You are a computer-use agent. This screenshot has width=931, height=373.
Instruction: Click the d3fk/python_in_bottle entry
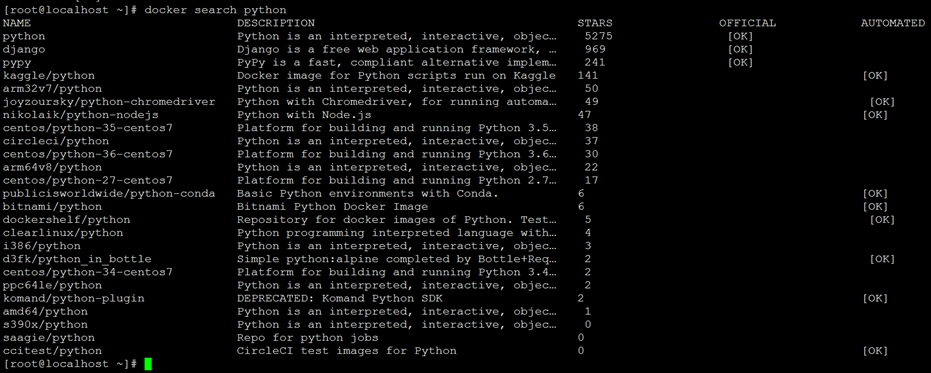pos(77,259)
